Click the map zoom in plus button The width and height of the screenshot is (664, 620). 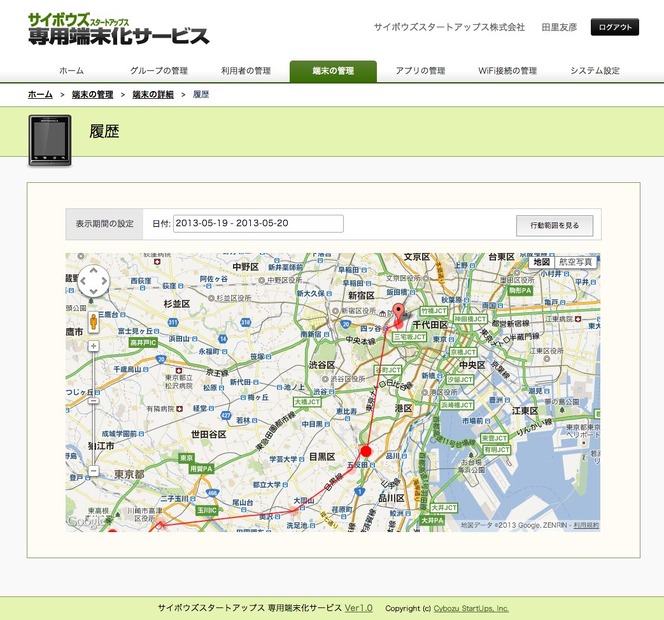(x=94, y=346)
